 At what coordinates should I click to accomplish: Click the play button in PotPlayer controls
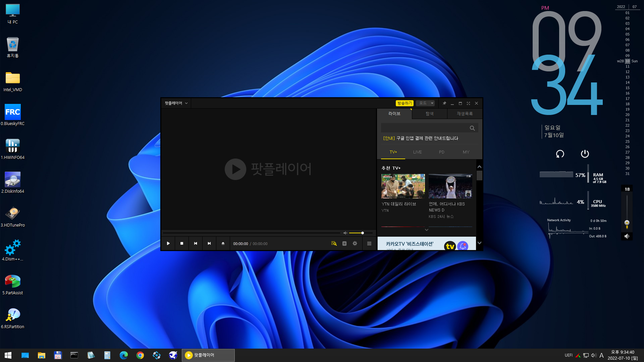(168, 244)
